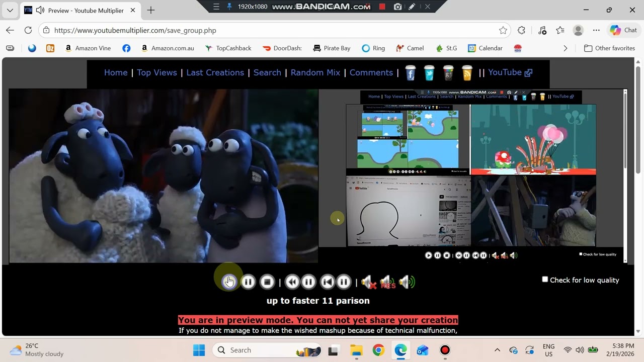Click the pause button right after skip-to-start

(344, 282)
